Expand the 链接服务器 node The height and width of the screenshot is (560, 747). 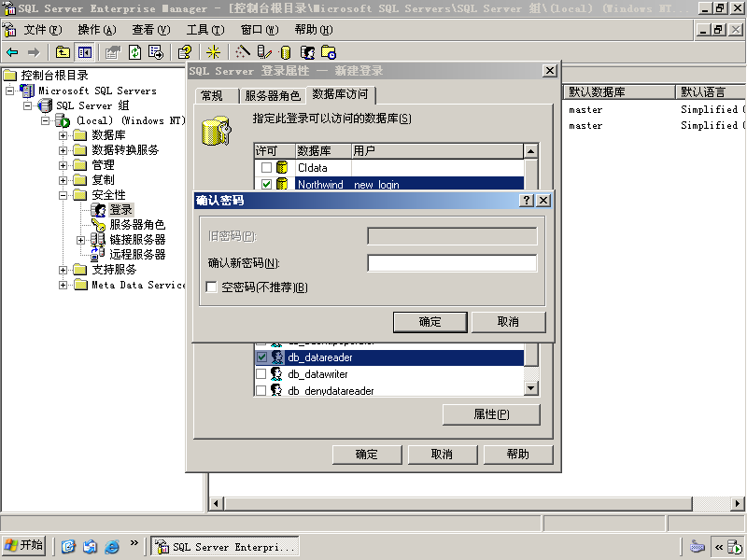point(81,240)
